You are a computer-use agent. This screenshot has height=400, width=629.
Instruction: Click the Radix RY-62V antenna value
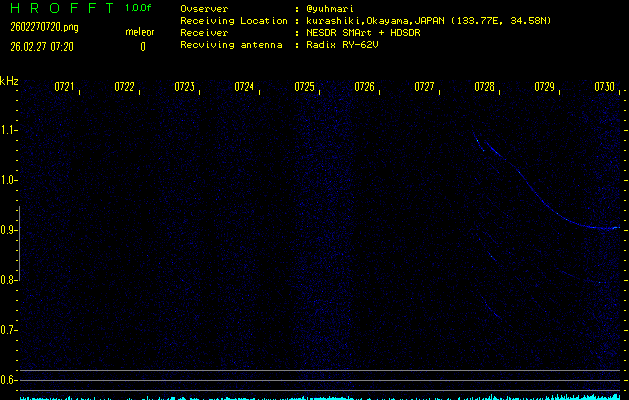(342, 45)
